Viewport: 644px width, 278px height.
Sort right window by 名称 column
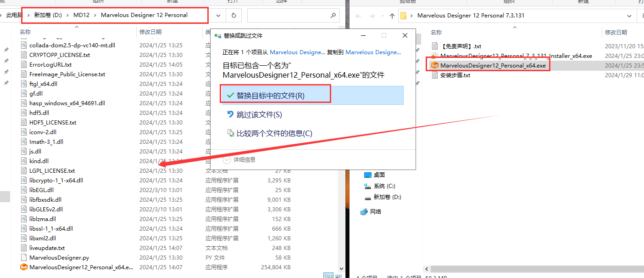(x=437, y=32)
